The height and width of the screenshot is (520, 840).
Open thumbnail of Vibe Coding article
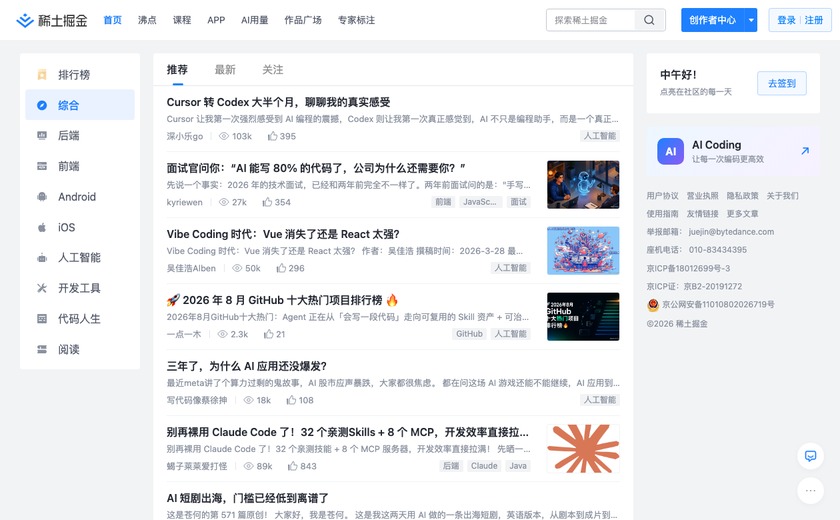(x=583, y=251)
